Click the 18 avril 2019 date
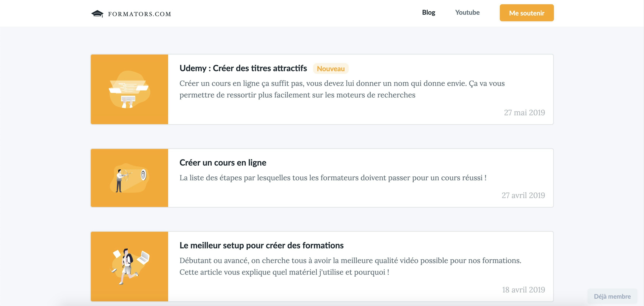 click(x=523, y=290)
